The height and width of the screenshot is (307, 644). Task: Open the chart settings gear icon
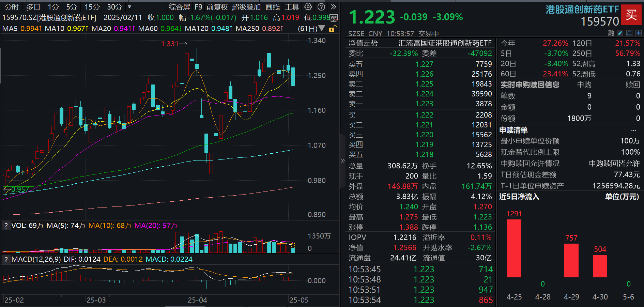click(x=308, y=6)
